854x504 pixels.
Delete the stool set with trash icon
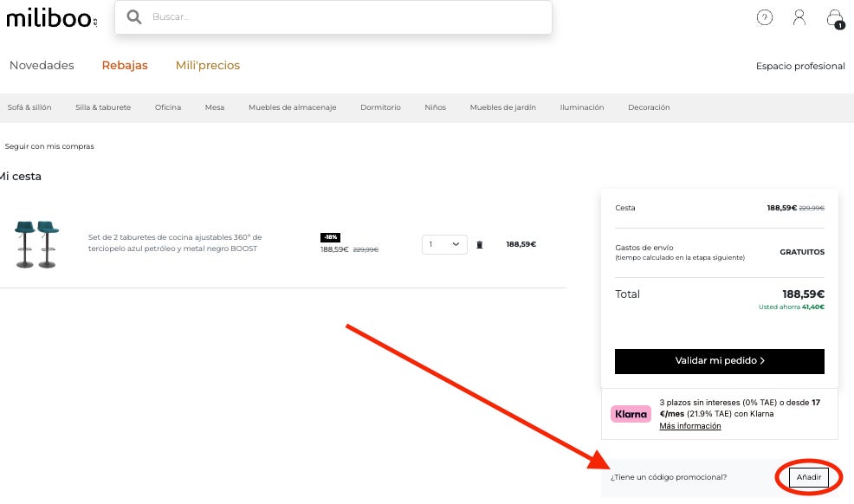coord(479,244)
